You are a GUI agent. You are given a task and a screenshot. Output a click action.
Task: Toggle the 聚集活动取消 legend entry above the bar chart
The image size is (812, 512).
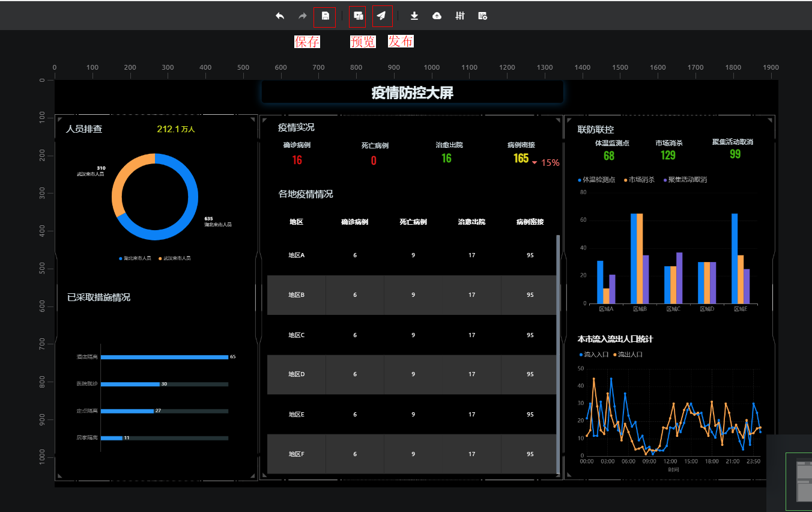click(685, 180)
